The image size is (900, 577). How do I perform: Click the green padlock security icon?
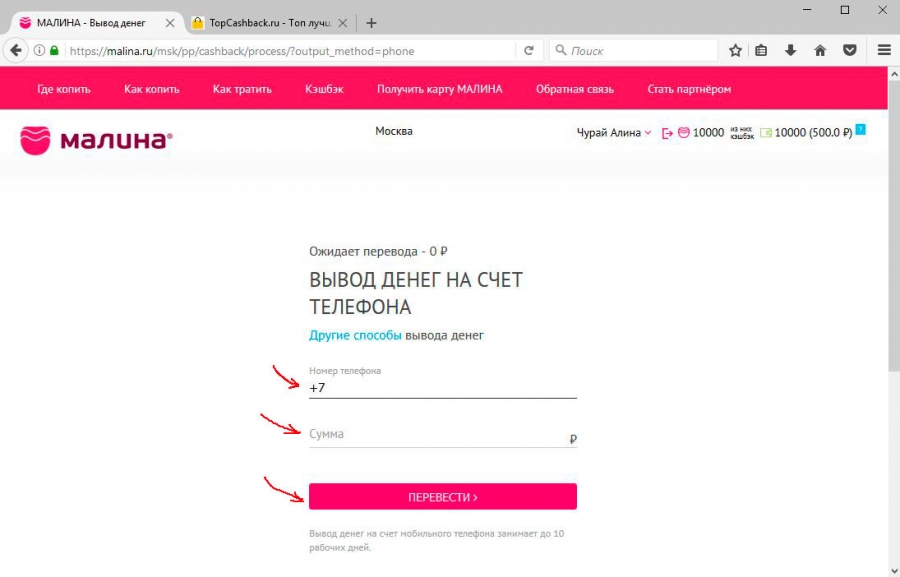pyautogui.click(x=55, y=51)
